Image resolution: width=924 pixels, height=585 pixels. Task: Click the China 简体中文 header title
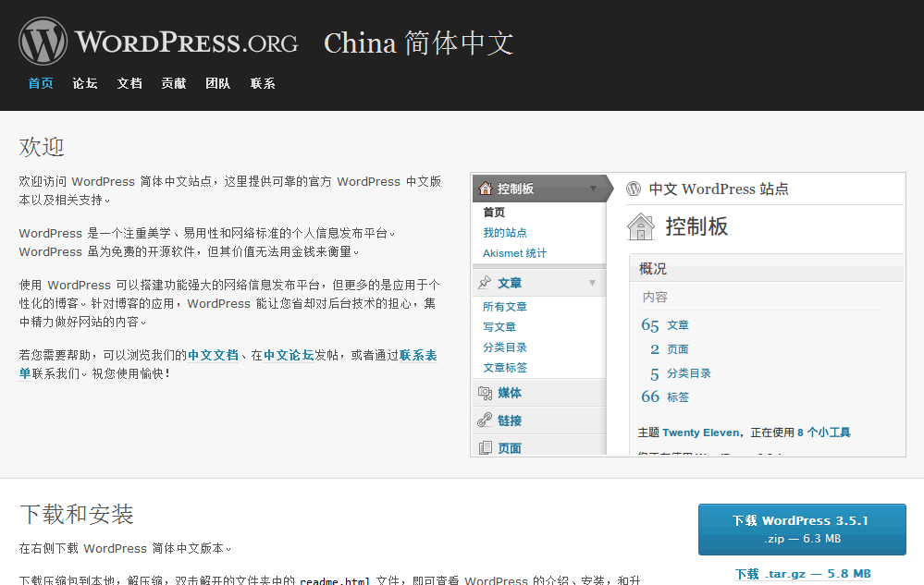tap(418, 43)
